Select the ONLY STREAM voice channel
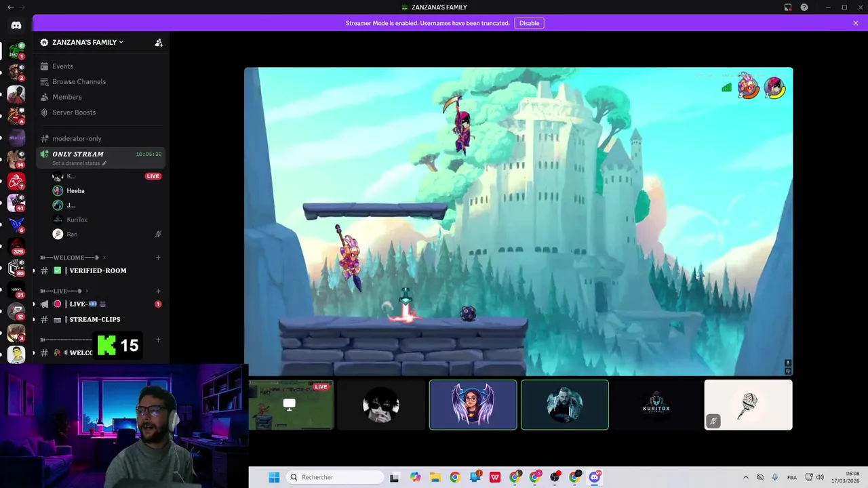The height and width of the screenshot is (488, 868). [100, 157]
